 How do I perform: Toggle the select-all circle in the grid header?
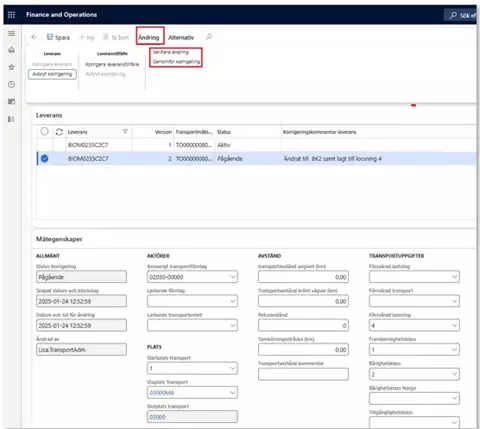click(44, 131)
